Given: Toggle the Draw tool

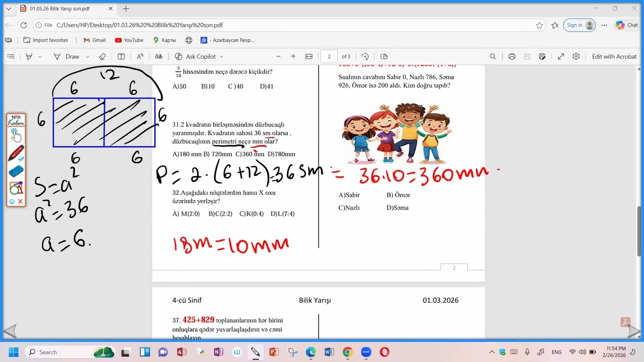Looking at the screenshot, I should (x=66, y=56).
